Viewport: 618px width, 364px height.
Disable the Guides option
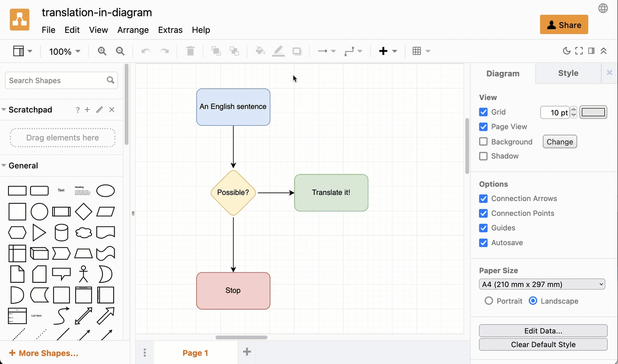tap(483, 228)
